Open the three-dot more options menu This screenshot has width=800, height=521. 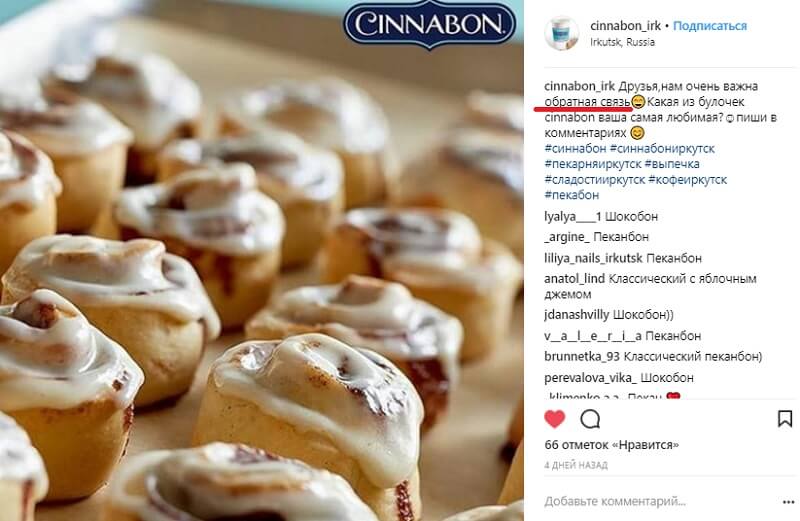[x=788, y=503]
